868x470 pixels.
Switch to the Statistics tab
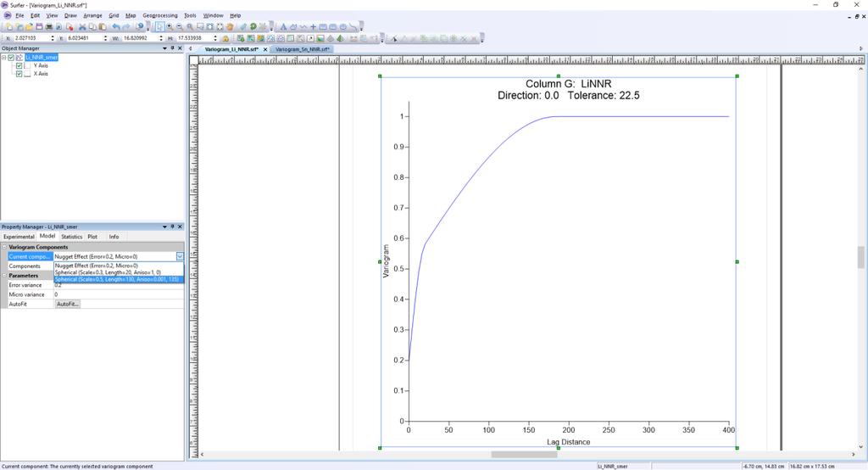point(71,237)
